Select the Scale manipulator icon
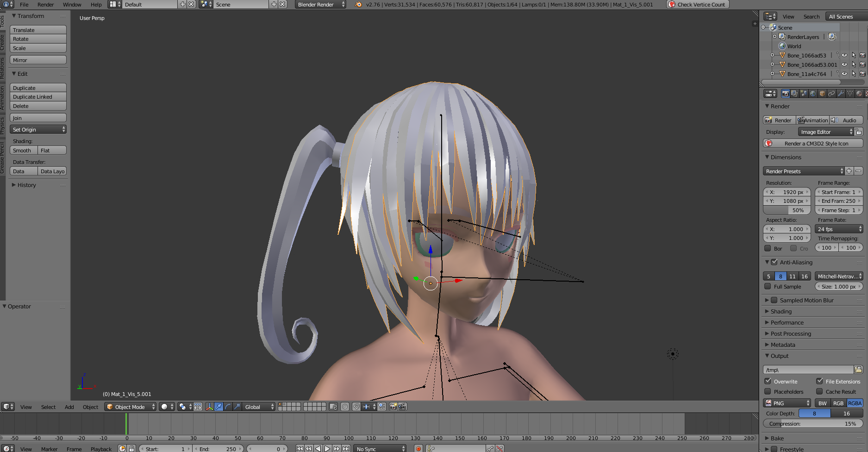Viewport: 868px width, 452px height. point(237,407)
